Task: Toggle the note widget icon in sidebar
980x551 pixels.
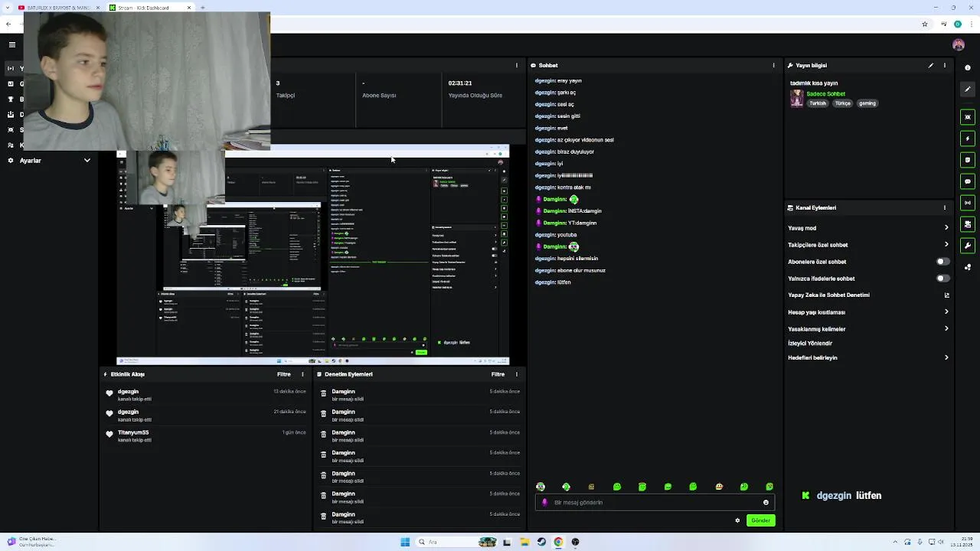Action: tap(968, 160)
